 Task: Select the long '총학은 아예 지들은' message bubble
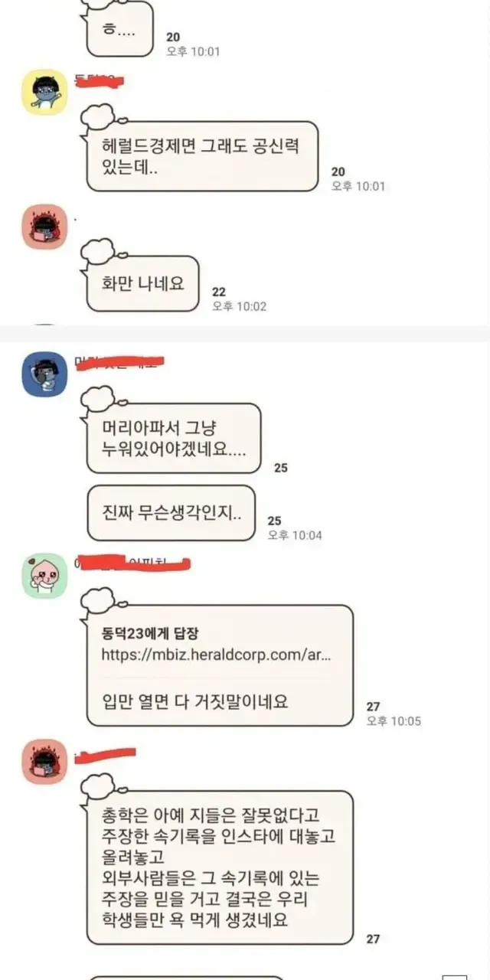[220, 867]
